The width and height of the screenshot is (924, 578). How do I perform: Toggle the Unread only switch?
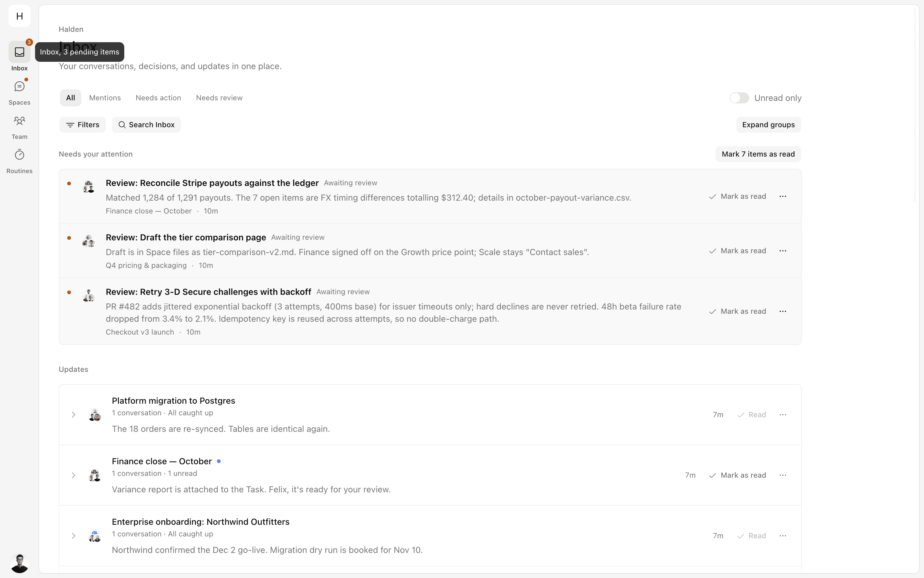[739, 98]
